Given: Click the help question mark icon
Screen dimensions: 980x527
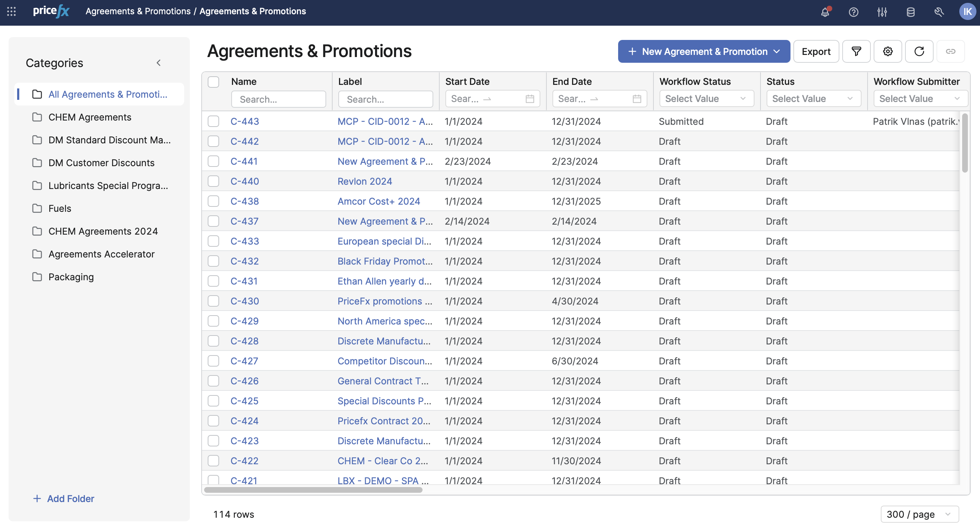Looking at the screenshot, I should (853, 12).
